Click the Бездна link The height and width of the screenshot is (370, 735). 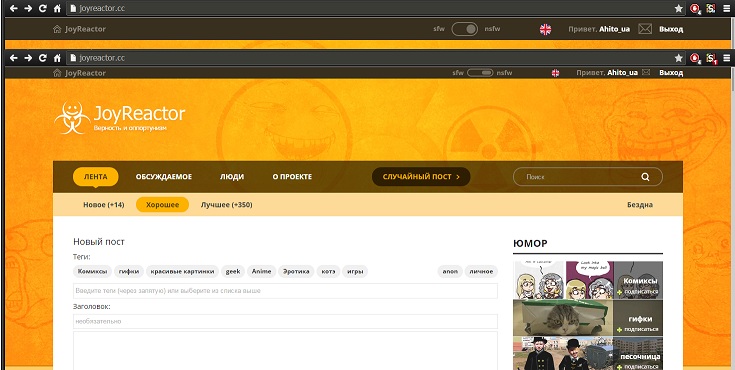640,205
